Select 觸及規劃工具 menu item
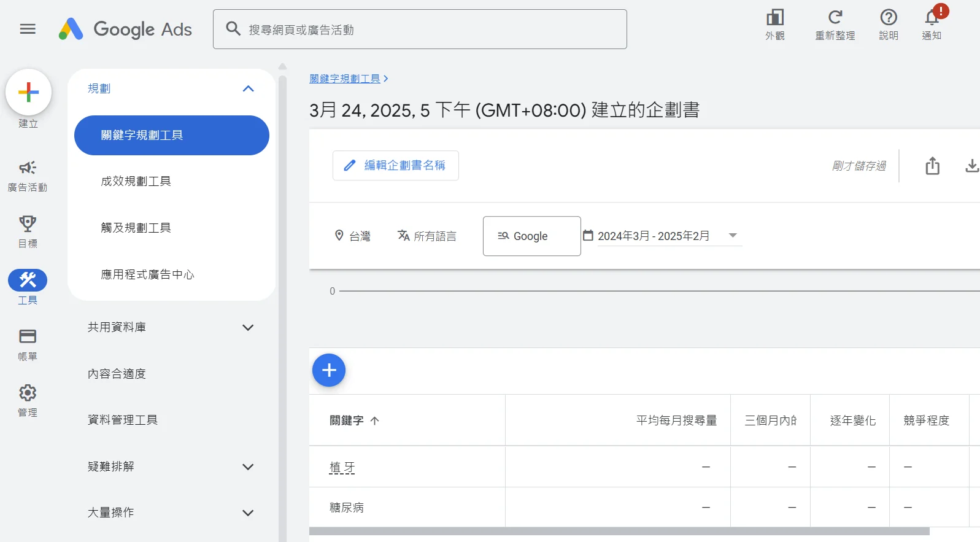This screenshot has height=542, width=980. coord(136,228)
